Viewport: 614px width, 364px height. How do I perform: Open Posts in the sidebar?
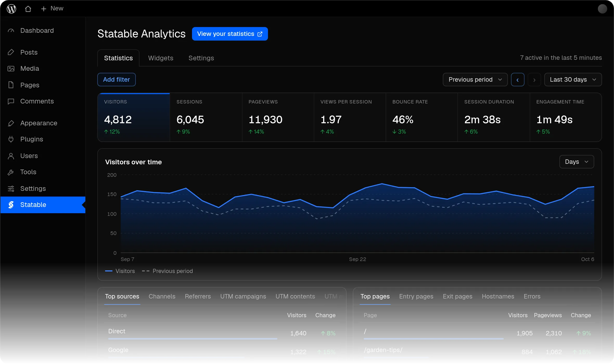[43, 52]
